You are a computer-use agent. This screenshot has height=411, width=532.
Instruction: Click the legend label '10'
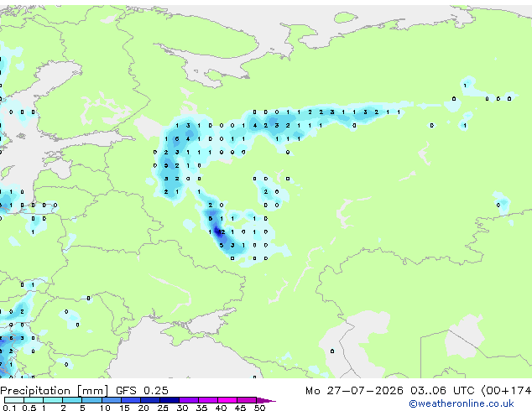(x=105, y=408)
